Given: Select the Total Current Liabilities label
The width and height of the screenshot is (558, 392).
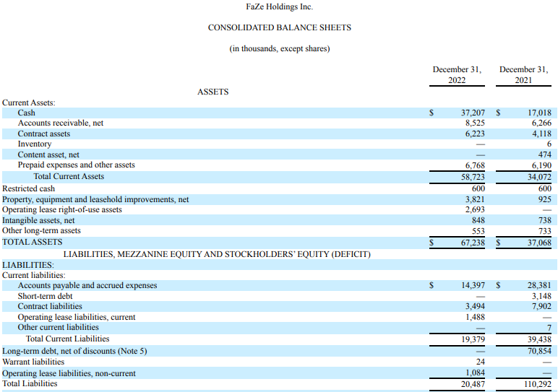Looking at the screenshot, I should (68, 339).
